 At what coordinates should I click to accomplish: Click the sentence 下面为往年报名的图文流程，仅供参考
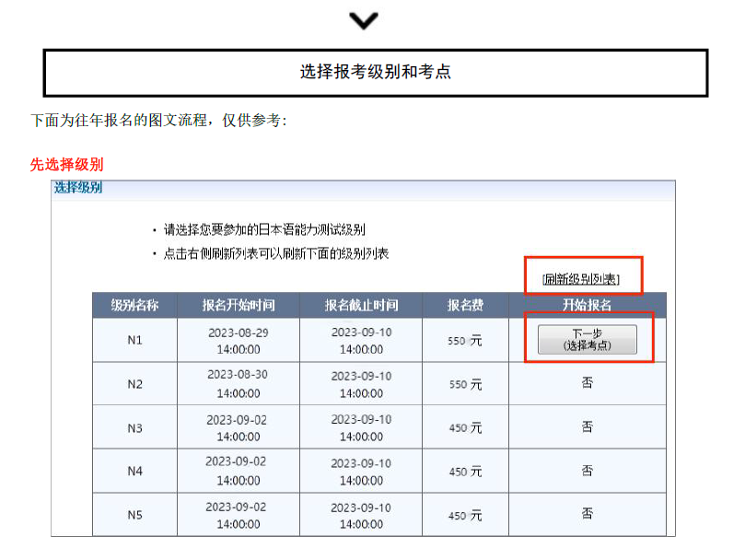pos(158,121)
